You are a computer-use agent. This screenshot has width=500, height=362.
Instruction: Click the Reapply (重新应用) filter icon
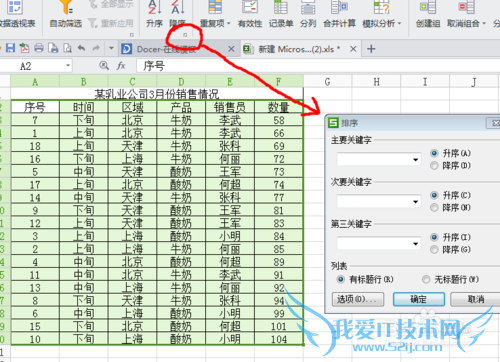tap(92, 23)
